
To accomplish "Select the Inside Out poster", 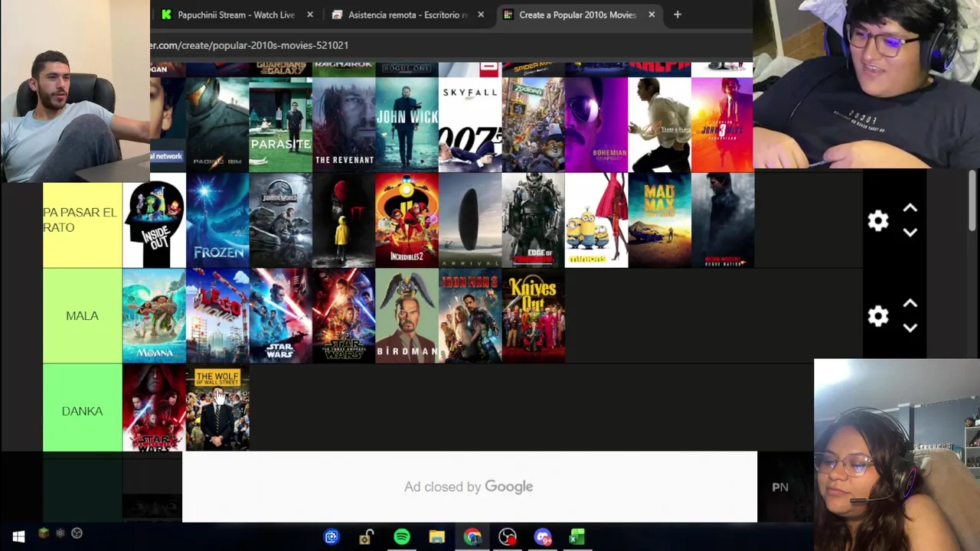I will (x=154, y=220).
